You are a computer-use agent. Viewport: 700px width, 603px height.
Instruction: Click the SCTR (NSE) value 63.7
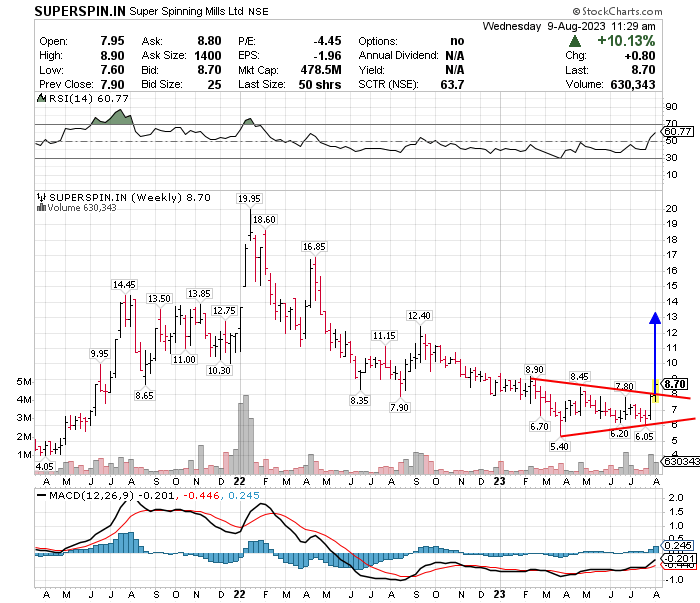(x=452, y=85)
